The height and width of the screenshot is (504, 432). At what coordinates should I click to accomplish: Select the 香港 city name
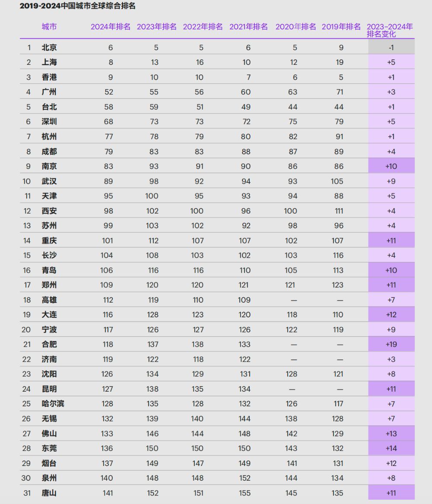coord(49,77)
